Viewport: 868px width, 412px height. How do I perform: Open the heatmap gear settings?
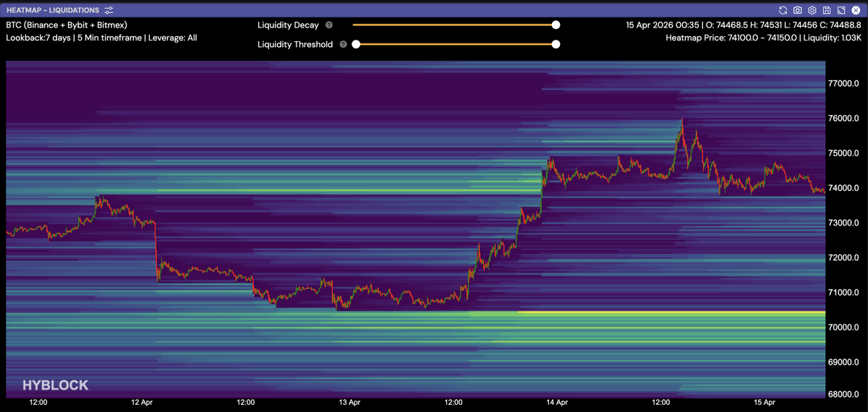[812, 10]
